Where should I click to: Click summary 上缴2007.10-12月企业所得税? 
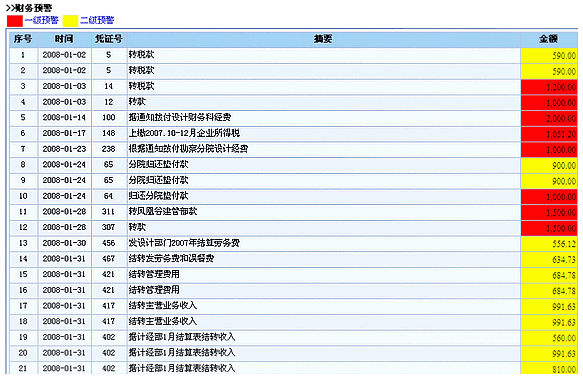pos(184,133)
